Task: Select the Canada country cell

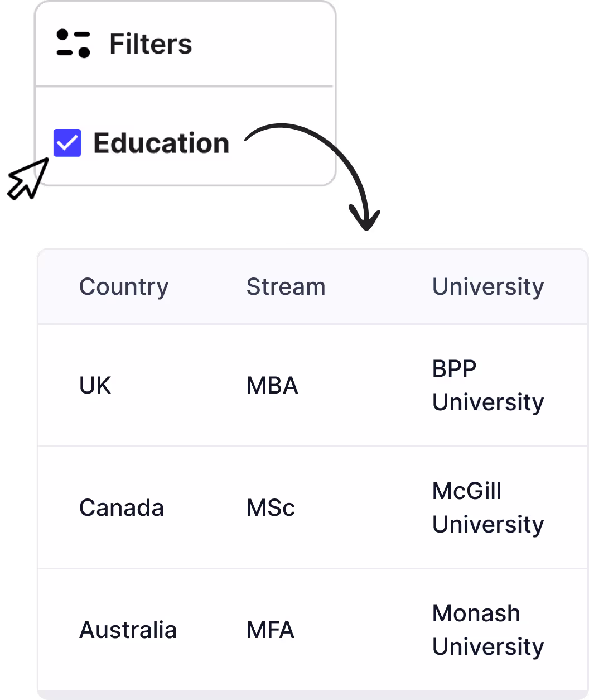Action: pyautogui.click(x=122, y=508)
